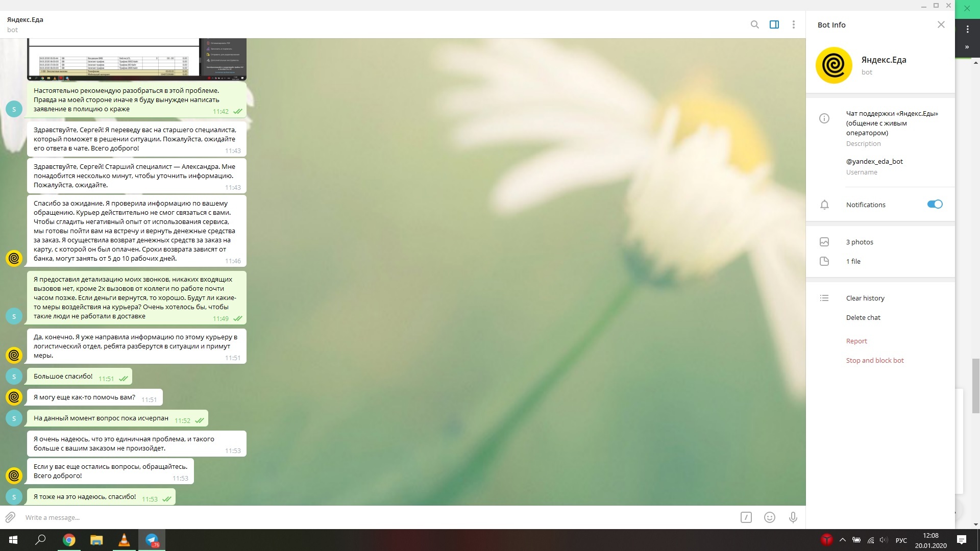The height and width of the screenshot is (551, 980).
Task: Click the Stop and block bot link
Action: click(875, 360)
